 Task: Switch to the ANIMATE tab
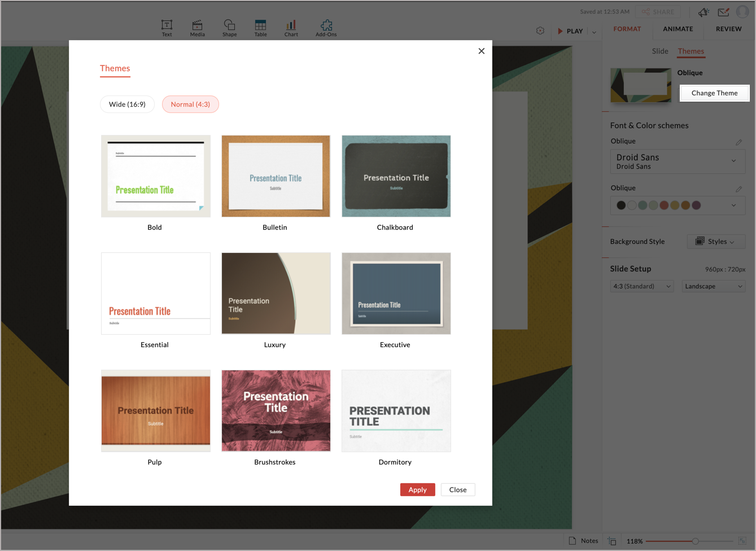[x=678, y=29]
